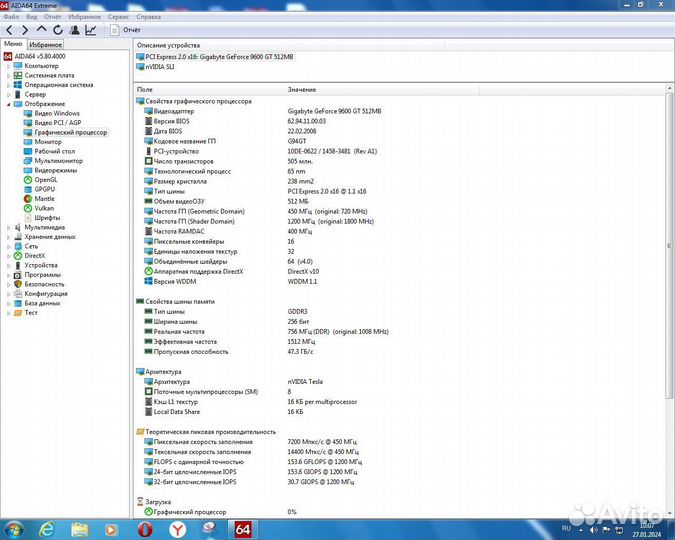The width and height of the screenshot is (675, 540).
Task: Collapse the Отображение tree node
Action: tap(8, 104)
